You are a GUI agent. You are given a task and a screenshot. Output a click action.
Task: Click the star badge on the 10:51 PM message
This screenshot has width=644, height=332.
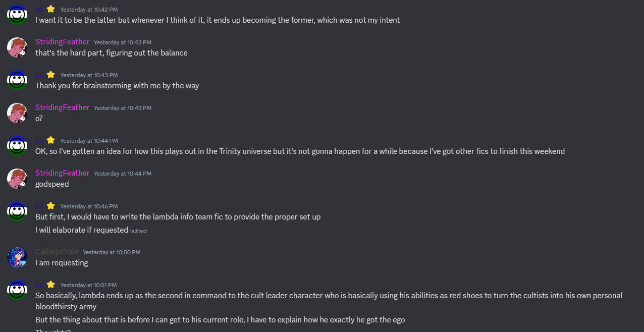[51, 285]
